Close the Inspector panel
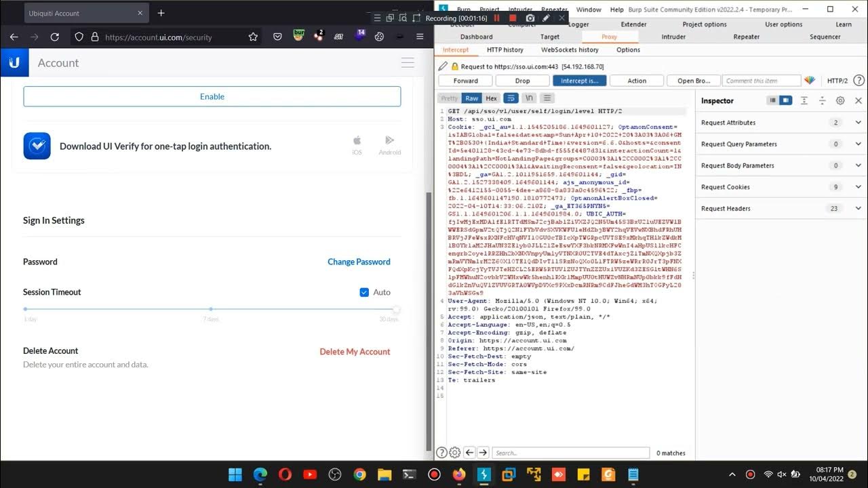Screen dimensions: 868x488 [x=858, y=100]
